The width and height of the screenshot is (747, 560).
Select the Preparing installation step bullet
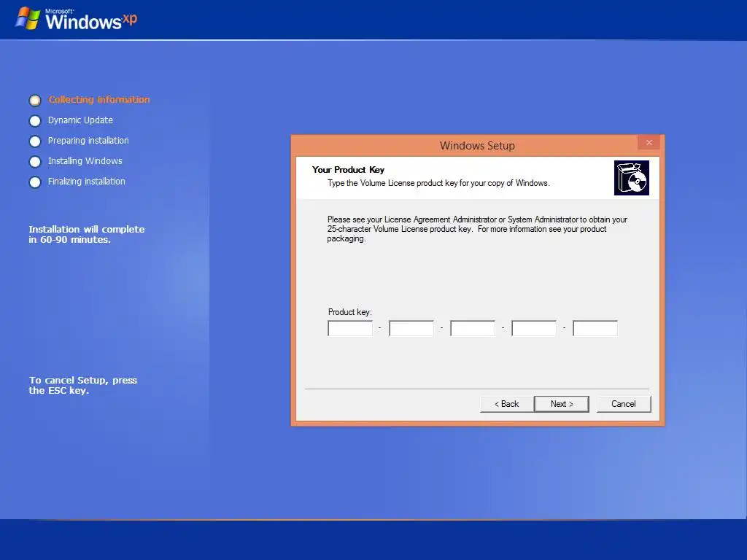click(35, 141)
